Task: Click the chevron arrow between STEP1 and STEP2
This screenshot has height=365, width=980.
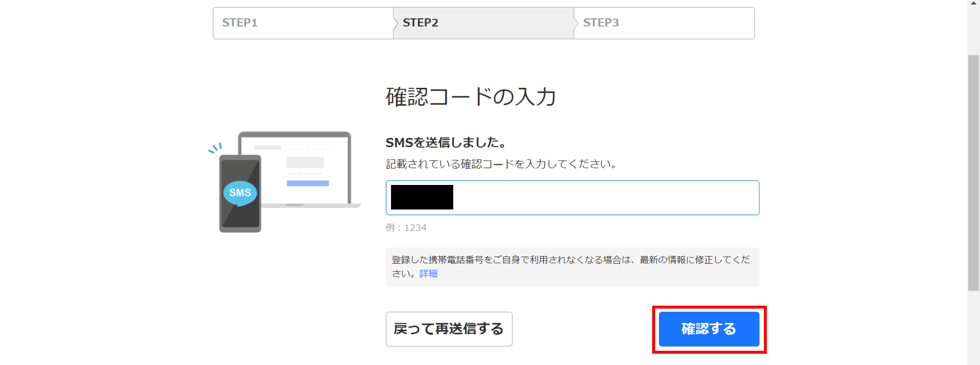Action: (395, 23)
